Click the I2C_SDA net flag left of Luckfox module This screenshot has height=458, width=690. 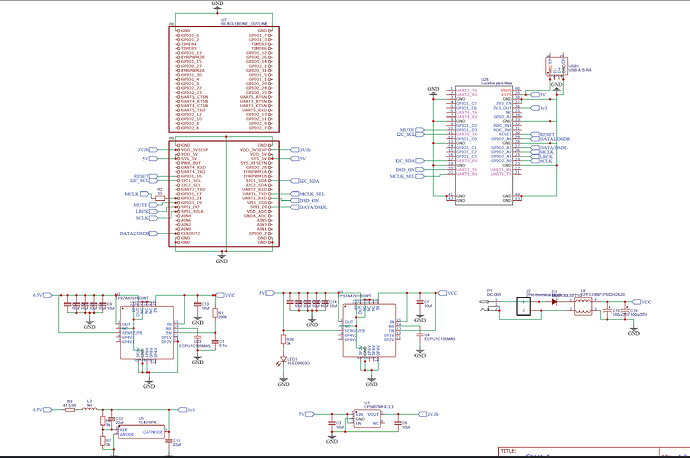(419, 161)
